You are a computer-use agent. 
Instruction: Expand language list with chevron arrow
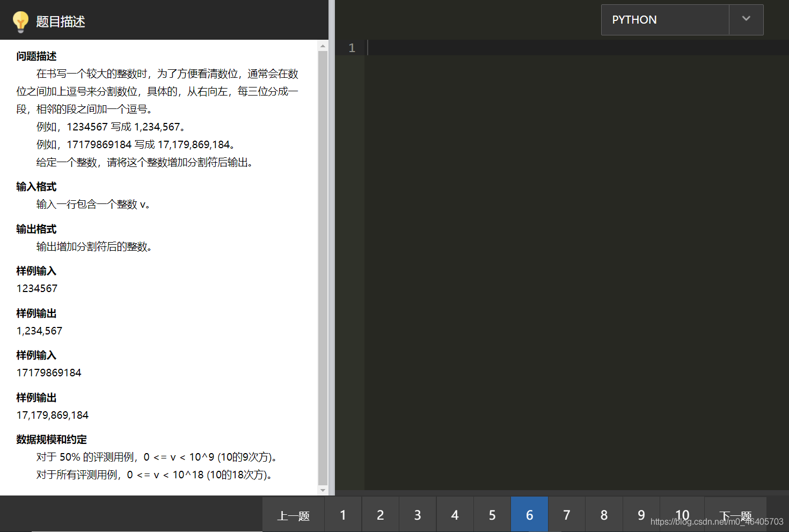746,19
